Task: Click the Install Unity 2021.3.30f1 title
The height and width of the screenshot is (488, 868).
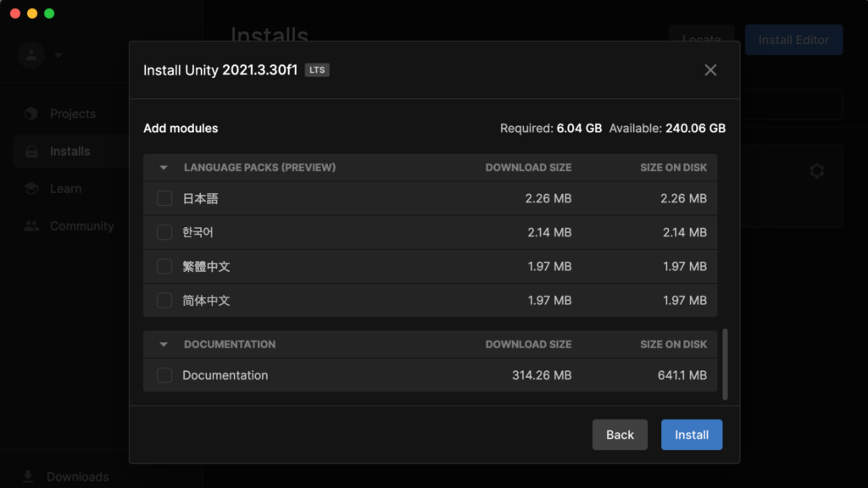Action: click(x=220, y=69)
